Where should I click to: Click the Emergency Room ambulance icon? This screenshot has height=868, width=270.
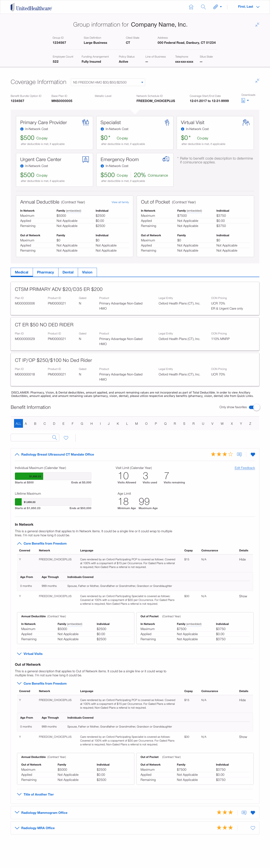point(166,159)
